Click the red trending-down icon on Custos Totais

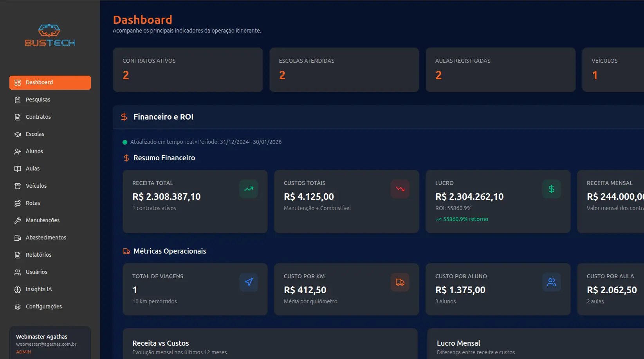[x=400, y=189]
